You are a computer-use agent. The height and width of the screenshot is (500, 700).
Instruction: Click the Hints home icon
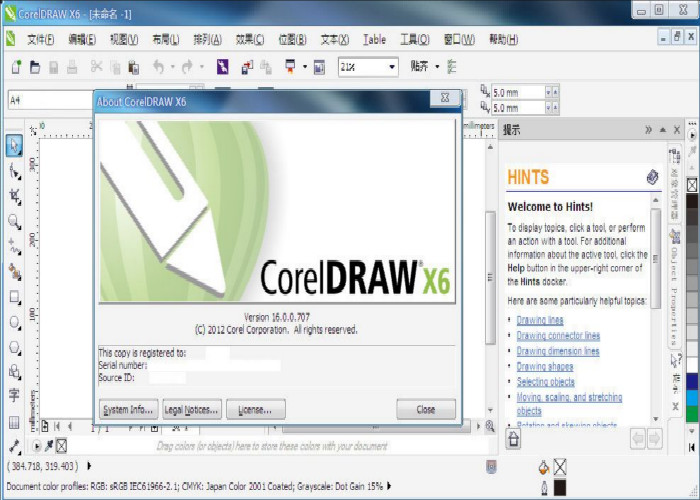coord(513,438)
